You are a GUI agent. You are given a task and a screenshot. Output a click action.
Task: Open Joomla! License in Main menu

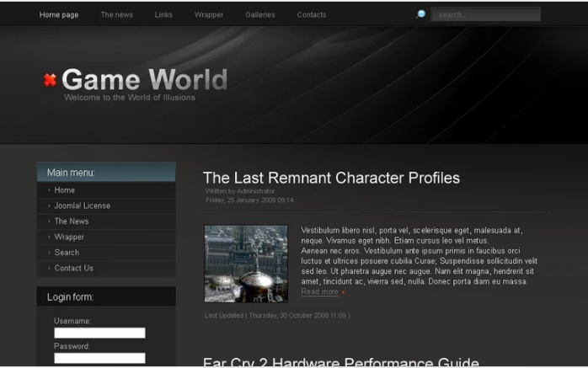(106, 205)
